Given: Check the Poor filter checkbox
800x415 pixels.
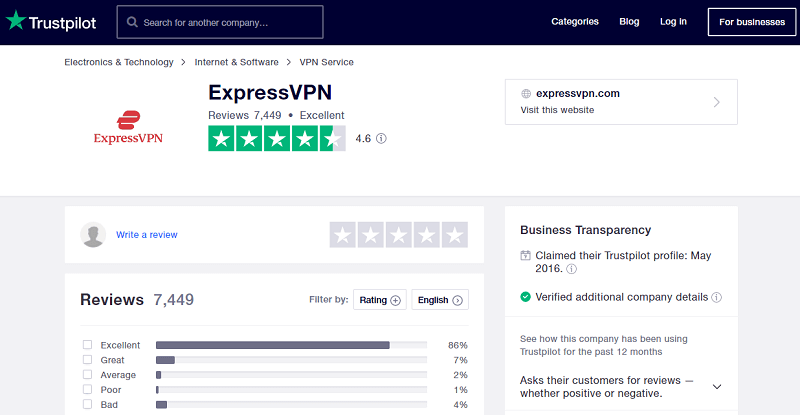Looking at the screenshot, I should (88, 389).
